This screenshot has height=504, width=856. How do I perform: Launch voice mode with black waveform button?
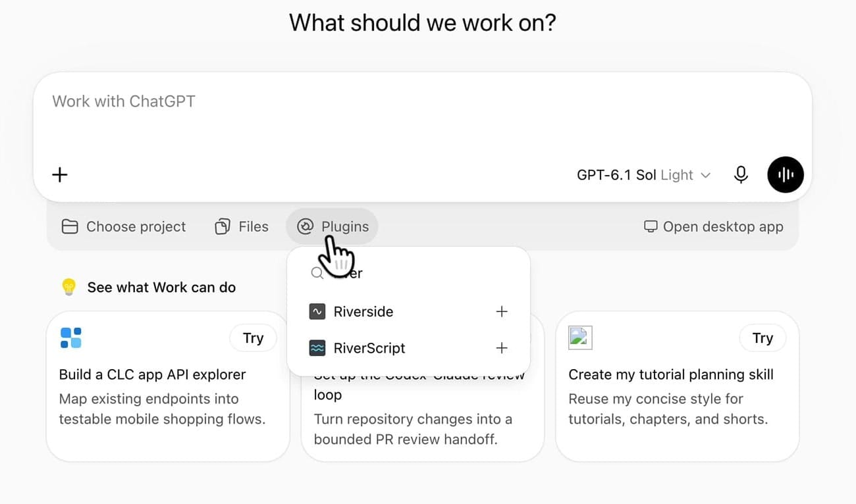tap(786, 174)
